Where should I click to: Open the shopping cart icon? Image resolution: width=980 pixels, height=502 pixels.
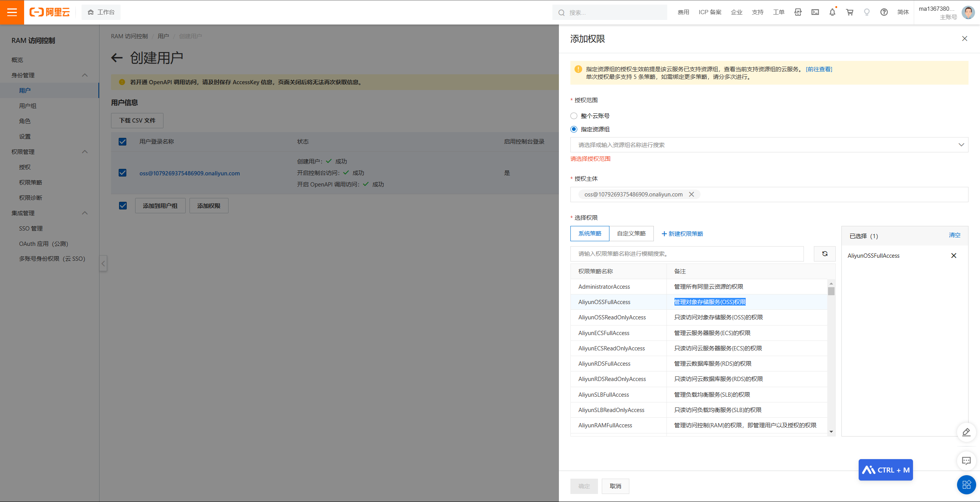coord(849,12)
